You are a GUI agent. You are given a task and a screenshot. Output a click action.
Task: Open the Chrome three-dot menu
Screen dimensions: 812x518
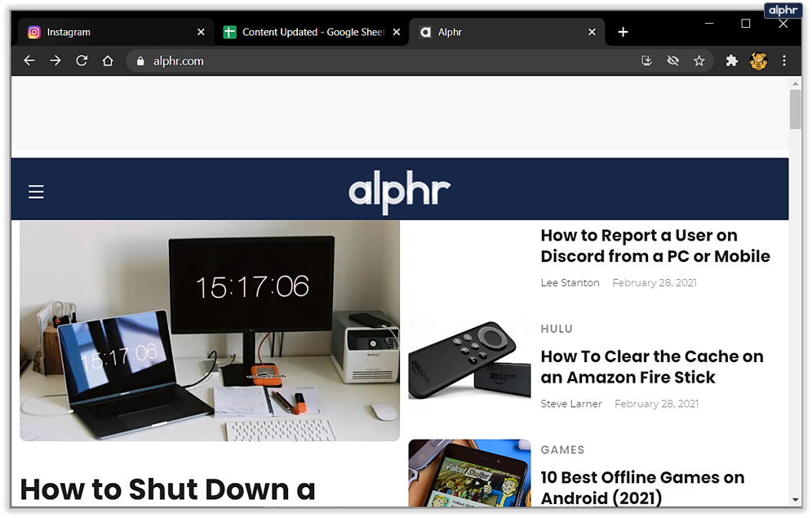click(784, 60)
